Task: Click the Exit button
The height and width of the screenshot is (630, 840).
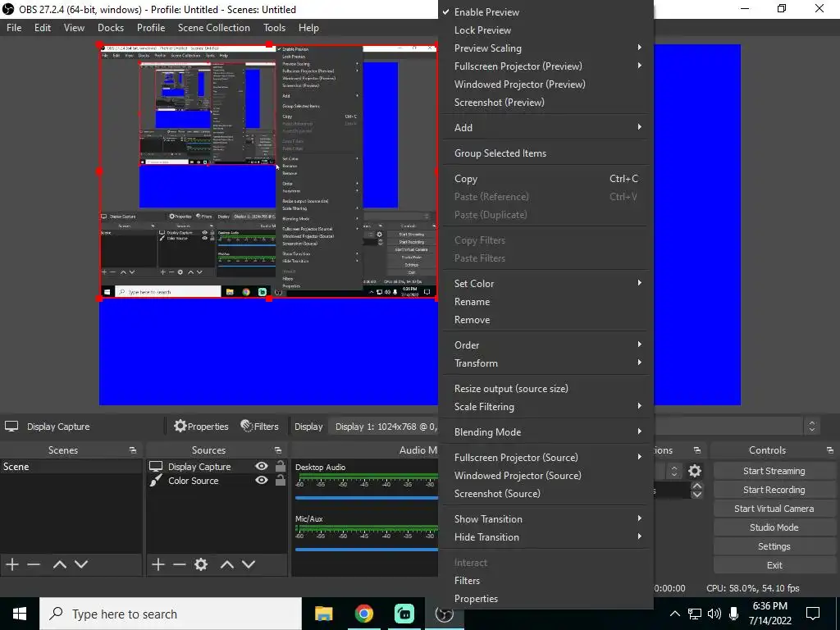Action: 774,565
